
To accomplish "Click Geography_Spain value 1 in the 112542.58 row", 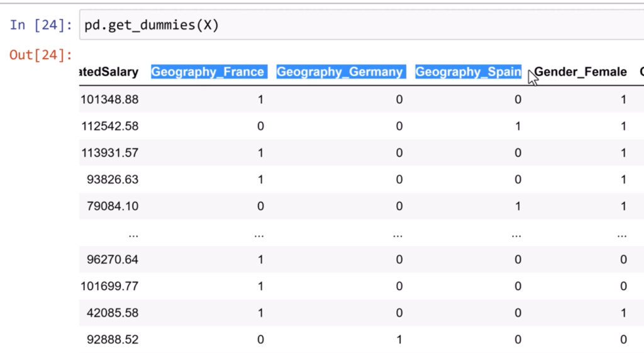I will [518, 126].
